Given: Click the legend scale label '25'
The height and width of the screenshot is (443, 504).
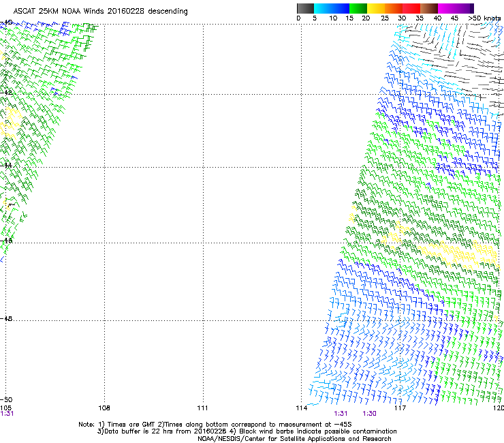Looking at the screenshot, I should click(x=385, y=18).
